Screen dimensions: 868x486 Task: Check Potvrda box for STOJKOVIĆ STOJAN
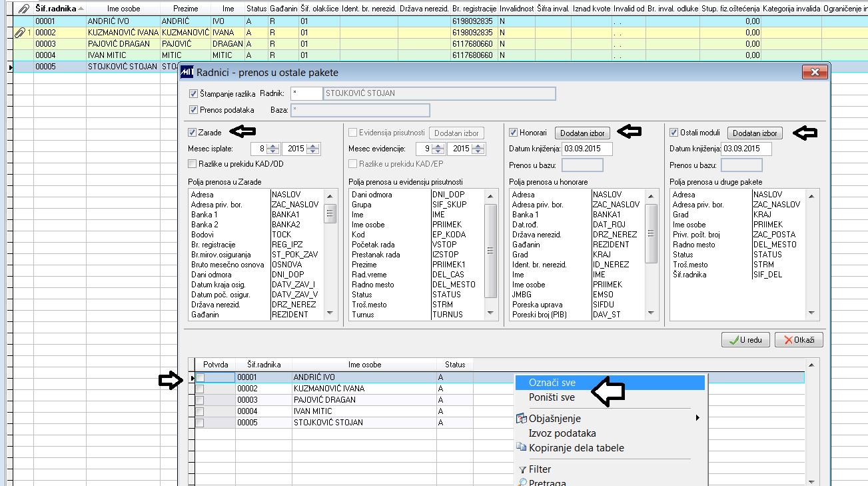point(200,423)
